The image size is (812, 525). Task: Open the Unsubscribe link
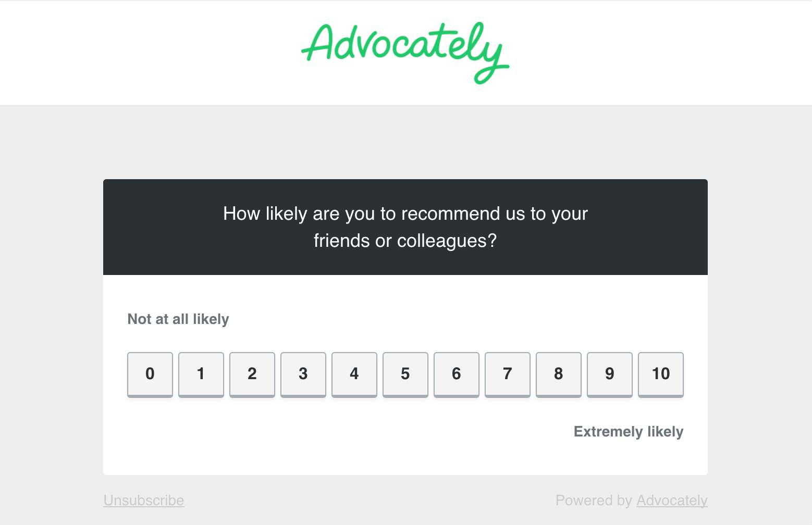pos(144,501)
